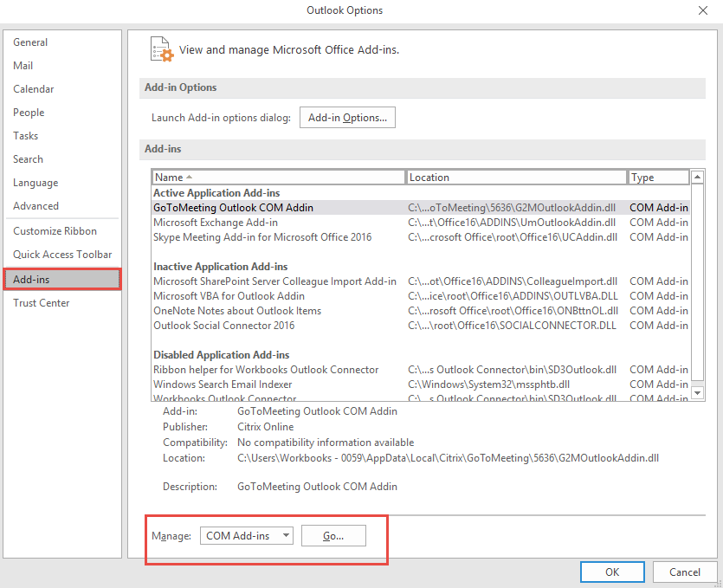Open the Manage COM Add-ins dropdown
This screenshot has width=723, height=588.
point(247,536)
